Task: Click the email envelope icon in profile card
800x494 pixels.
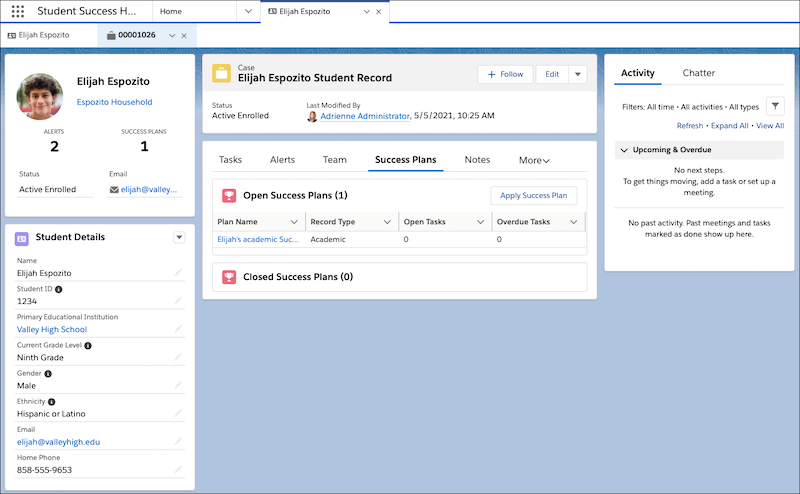Action: 114,189
